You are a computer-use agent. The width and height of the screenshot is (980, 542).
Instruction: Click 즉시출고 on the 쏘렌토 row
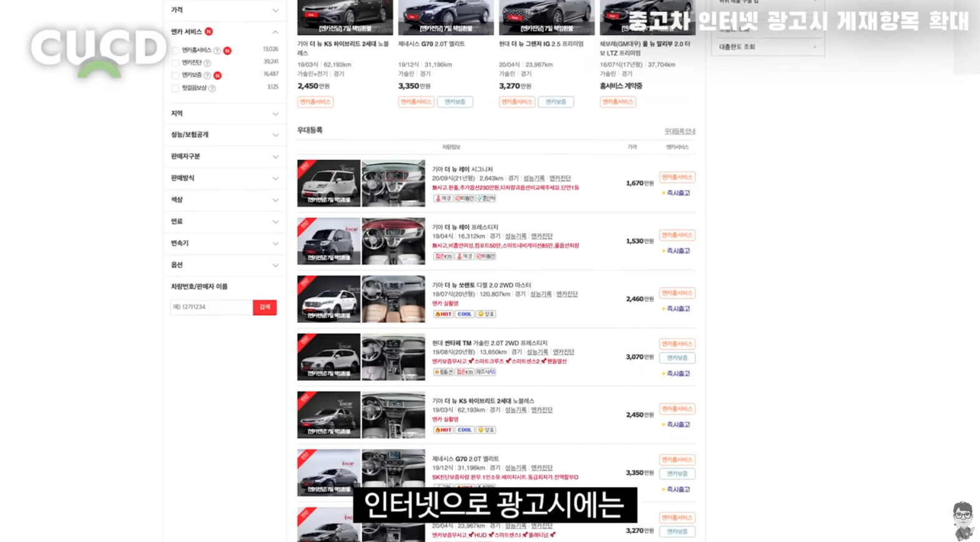coord(677,309)
